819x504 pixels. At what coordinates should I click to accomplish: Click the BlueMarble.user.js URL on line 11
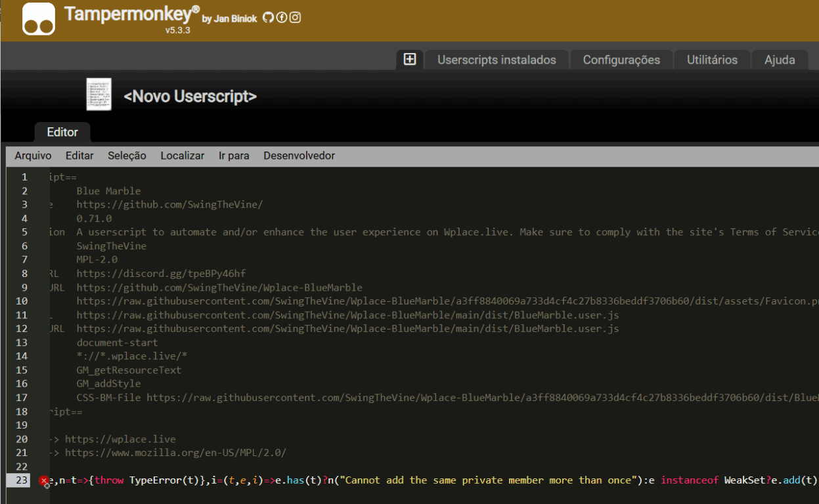pos(347,315)
